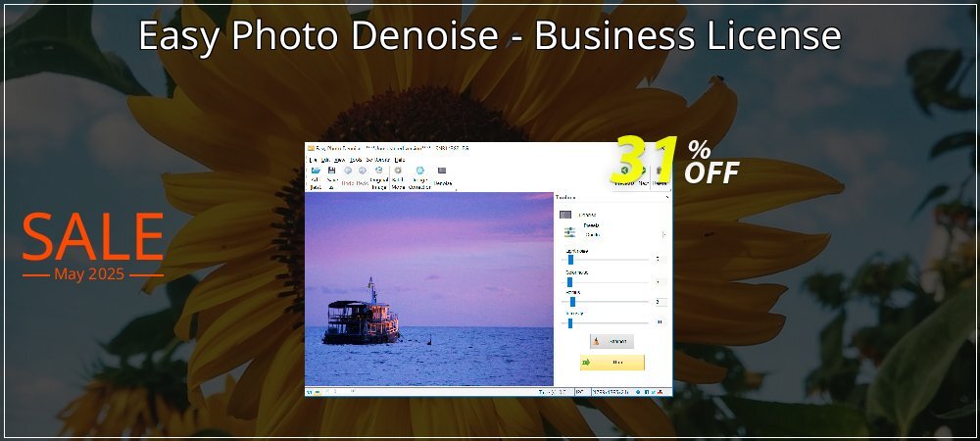Click the Delete trash can icon
This screenshot has width=980, height=441.
coord(658,171)
